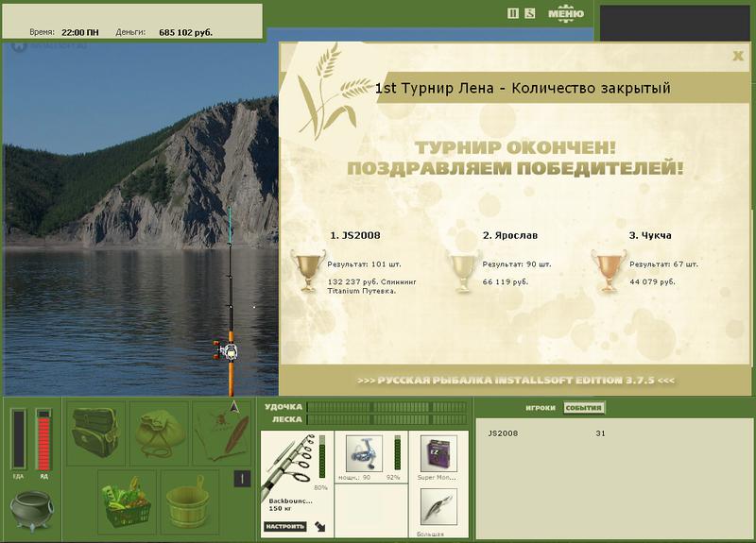This screenshot has width=756, height=543.
Task: Click the '132 237 руб. Спиннинг' prize text
Action: click(x=371, y=281)
